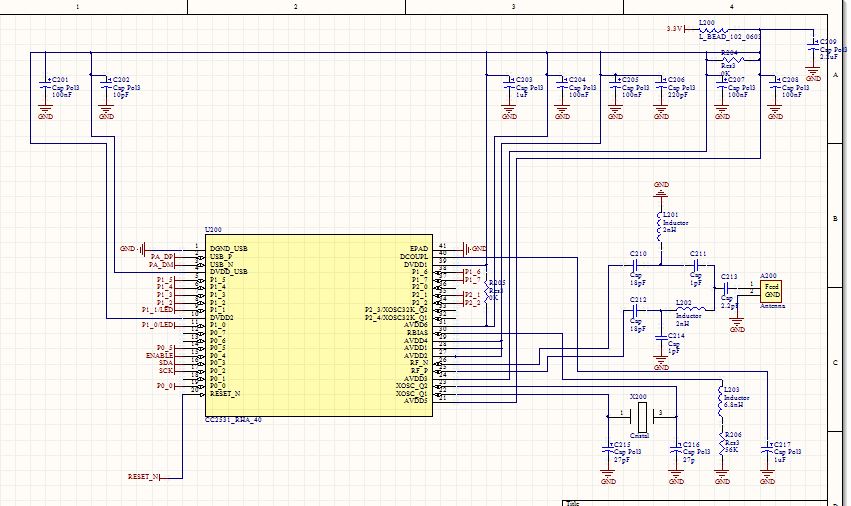The width and height of the screenshot is (851, 506).
Task: Select the C210 18pF capacitor
Action: coord(634,265)
